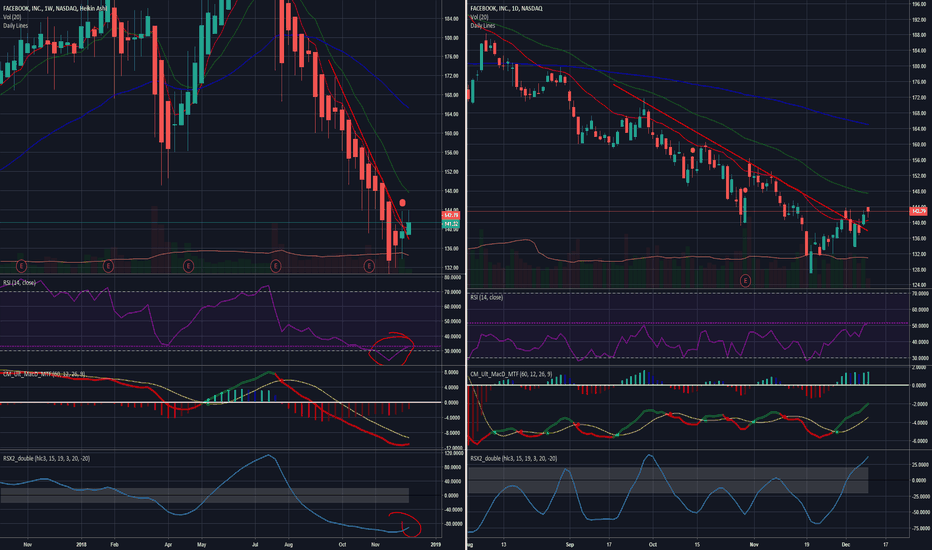
Task: Click the red 142.79 price tag on weekly chart
Action: tap(451, 215)
